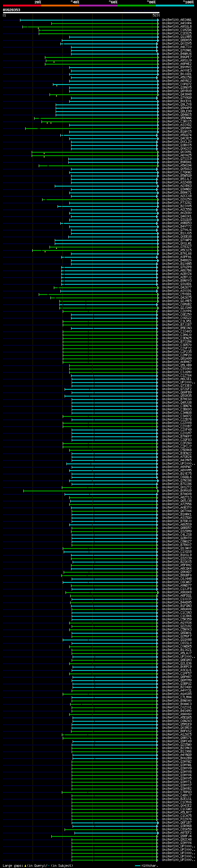Select the UniRef100_A6YAZ5 hit label
The image size is (197, 868).
point(177,155)
